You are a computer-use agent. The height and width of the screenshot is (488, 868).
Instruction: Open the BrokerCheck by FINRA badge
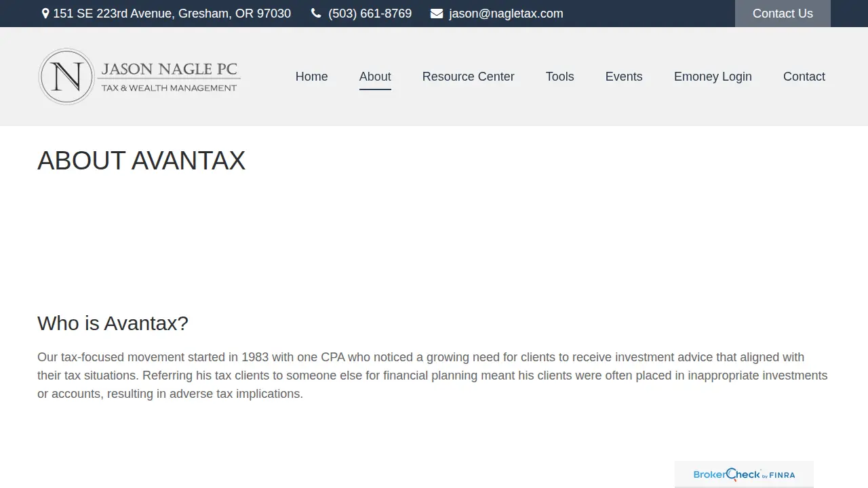tap(744, 474)
